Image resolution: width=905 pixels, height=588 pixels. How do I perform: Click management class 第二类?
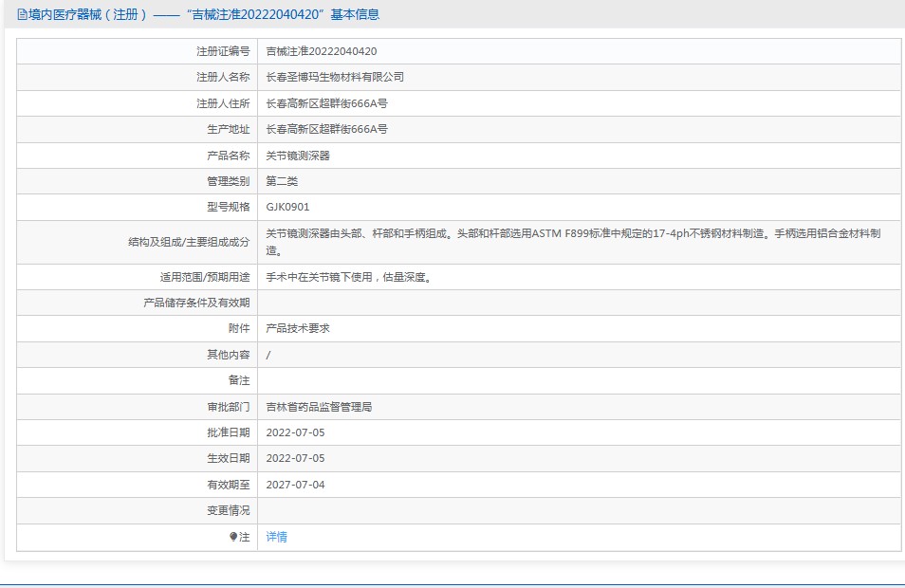[x=282, y=181]
